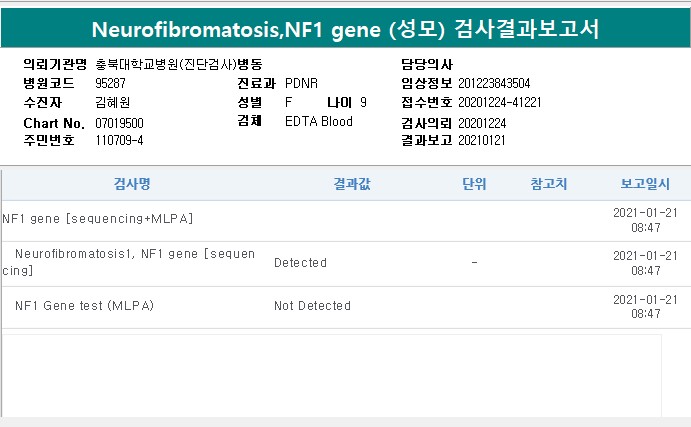Click the "Not Detected" result value

(x=312, y=305)
